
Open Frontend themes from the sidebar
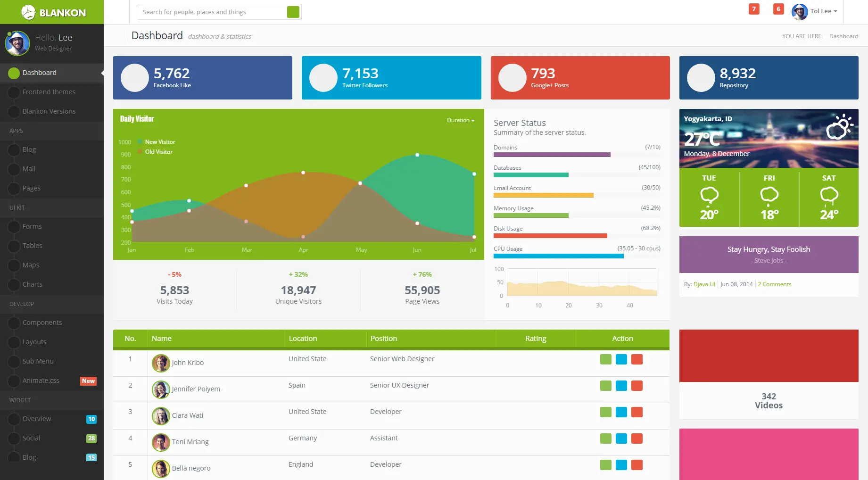click(x=49, y=92)
